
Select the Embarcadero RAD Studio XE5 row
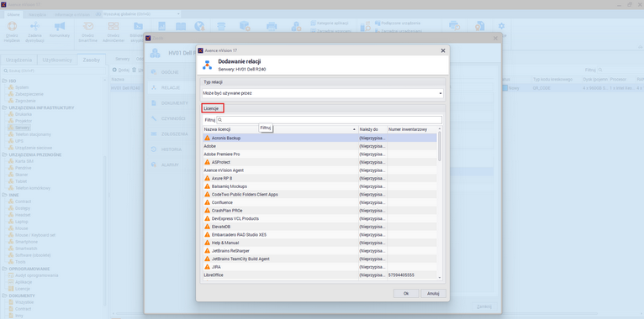pos(320,234)
